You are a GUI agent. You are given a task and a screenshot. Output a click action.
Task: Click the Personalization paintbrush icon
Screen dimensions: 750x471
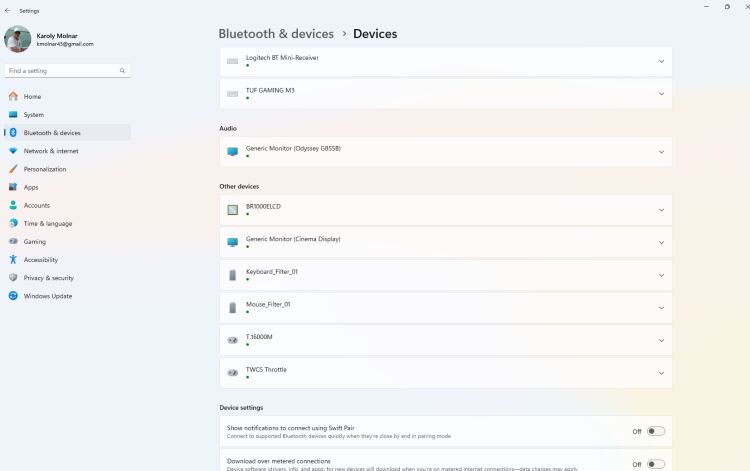(x=13, y=169)
